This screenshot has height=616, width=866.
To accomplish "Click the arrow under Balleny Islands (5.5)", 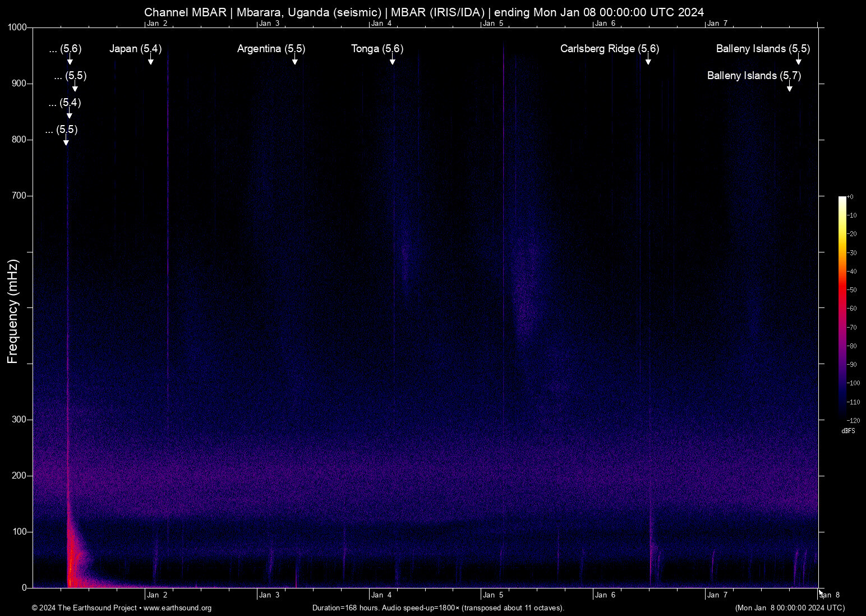I will (x=798, y=61).
